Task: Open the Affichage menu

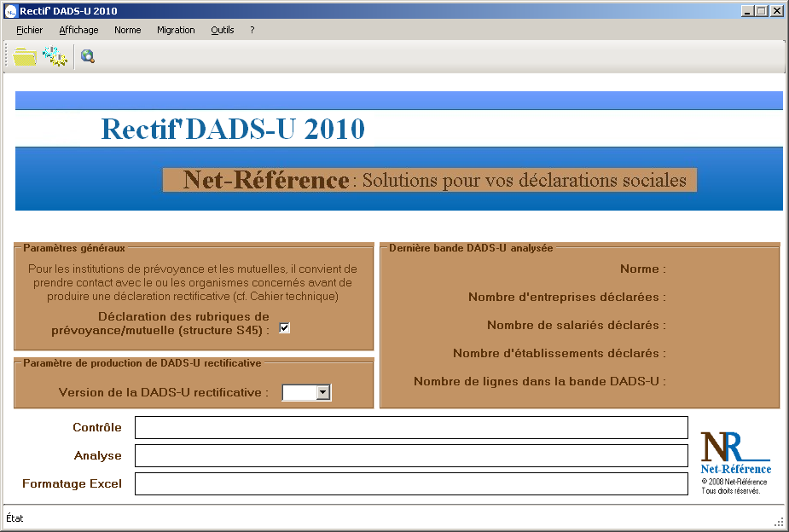Action: [x=78, y=30]
